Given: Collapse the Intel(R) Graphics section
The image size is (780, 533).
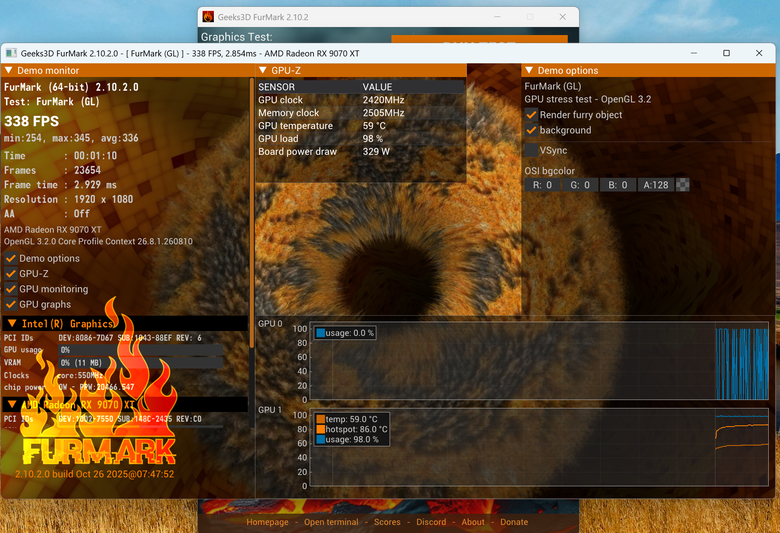Looking at the screenshot, I should click(x=12, y=323).
